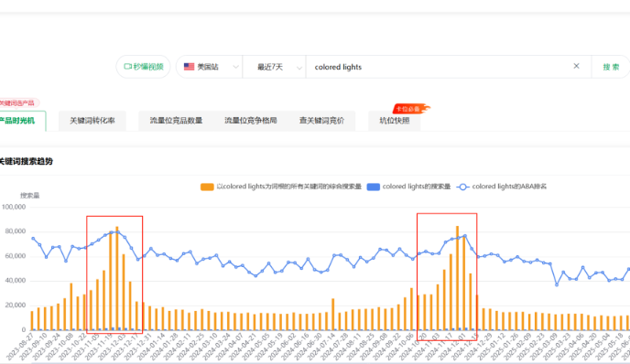Open the 流量位竞品数量 tab

[x=176, y=121]
